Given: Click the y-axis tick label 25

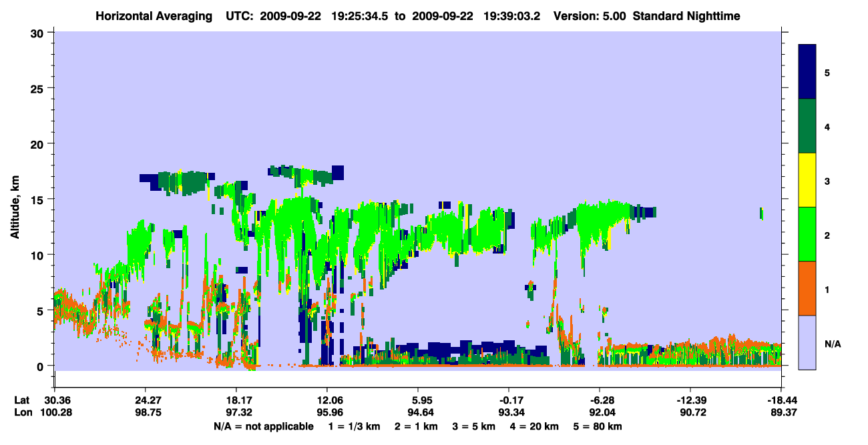Looking at the screenshot, I should click(39, 88).
